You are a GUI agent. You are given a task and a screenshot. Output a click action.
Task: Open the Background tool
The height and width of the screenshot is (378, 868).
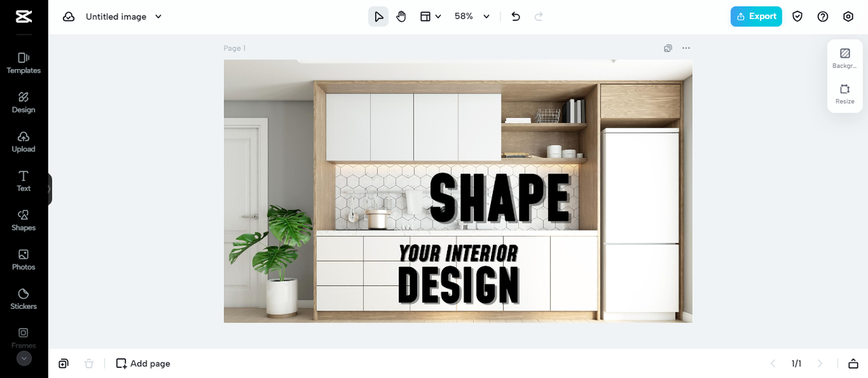[845, 58]
